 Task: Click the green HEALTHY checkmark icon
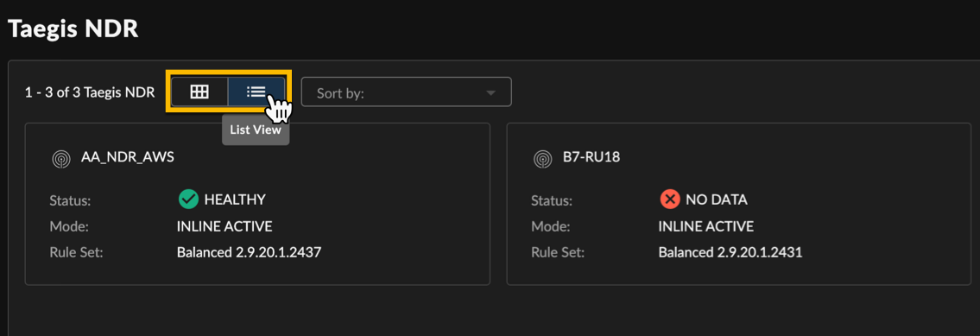[x=187, y=200]
